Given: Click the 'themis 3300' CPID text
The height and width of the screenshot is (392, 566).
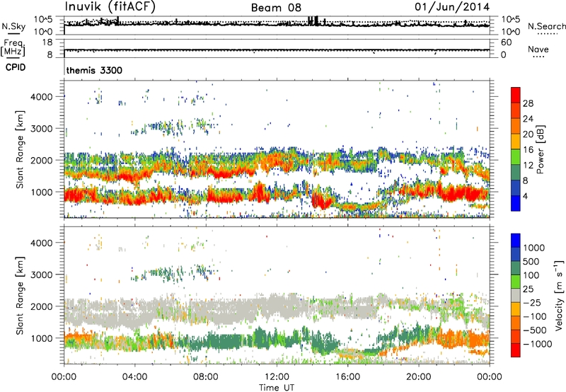Looking at the screenshot, I should 94,70.
